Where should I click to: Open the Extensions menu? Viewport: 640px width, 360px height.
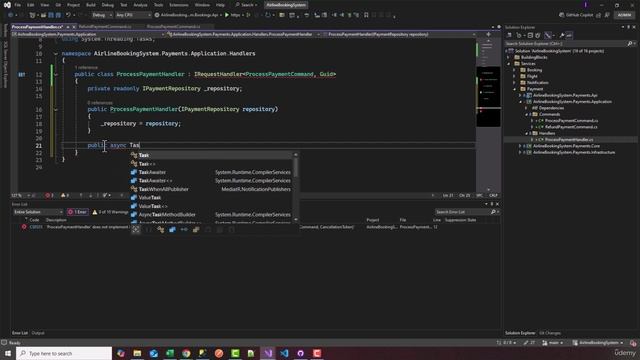179,5
